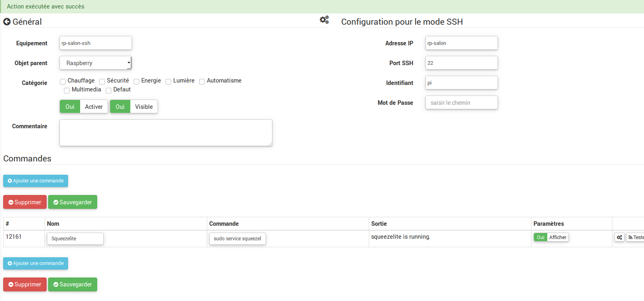Tick the Lumière category checkbox
This screenshot has height=301, width=644.
[x=168, y=82]
